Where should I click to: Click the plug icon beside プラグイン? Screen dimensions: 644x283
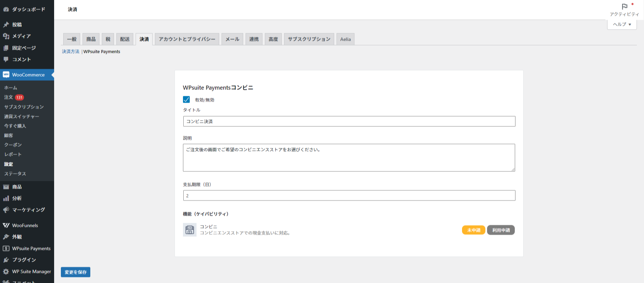[6, 260]
